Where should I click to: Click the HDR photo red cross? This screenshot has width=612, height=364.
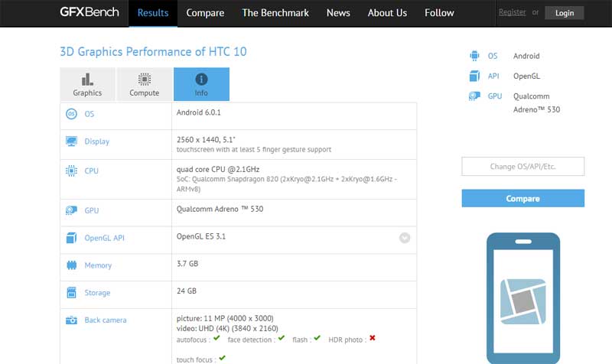373,338
